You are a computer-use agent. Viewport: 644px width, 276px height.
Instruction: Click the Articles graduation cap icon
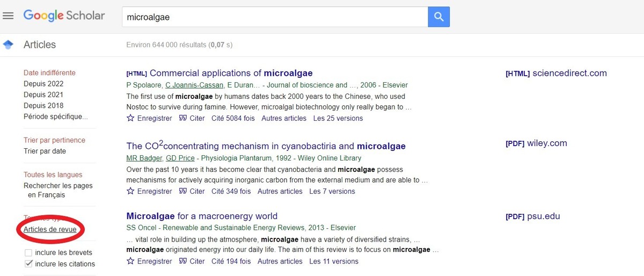point(8,45)
